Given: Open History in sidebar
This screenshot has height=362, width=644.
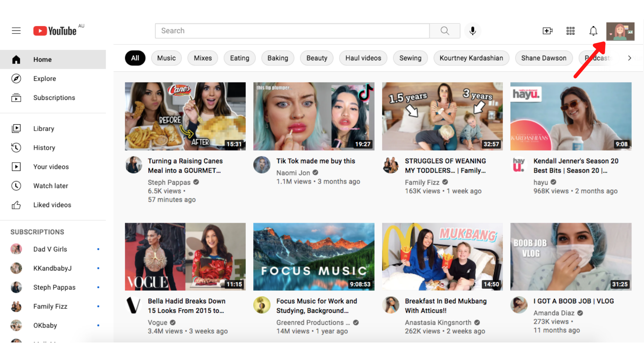Looking at the screenshot, I should pyautogui.click(x=53, y=148).
